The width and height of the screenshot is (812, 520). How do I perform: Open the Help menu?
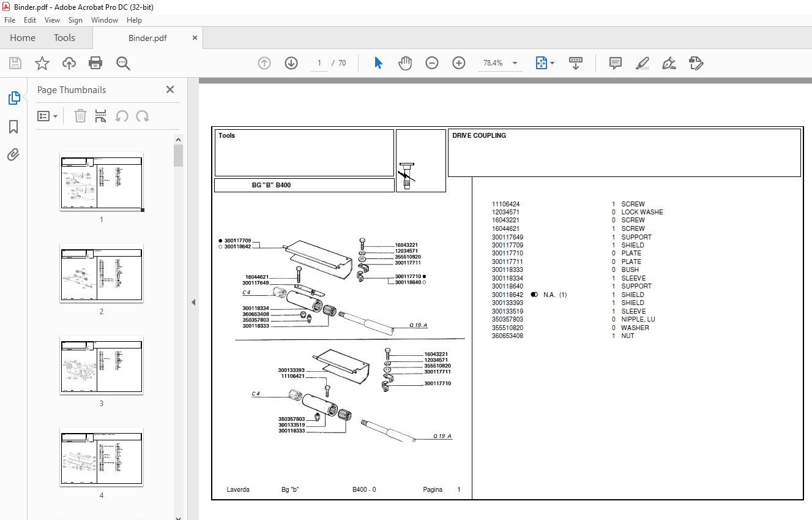point(134,20)
